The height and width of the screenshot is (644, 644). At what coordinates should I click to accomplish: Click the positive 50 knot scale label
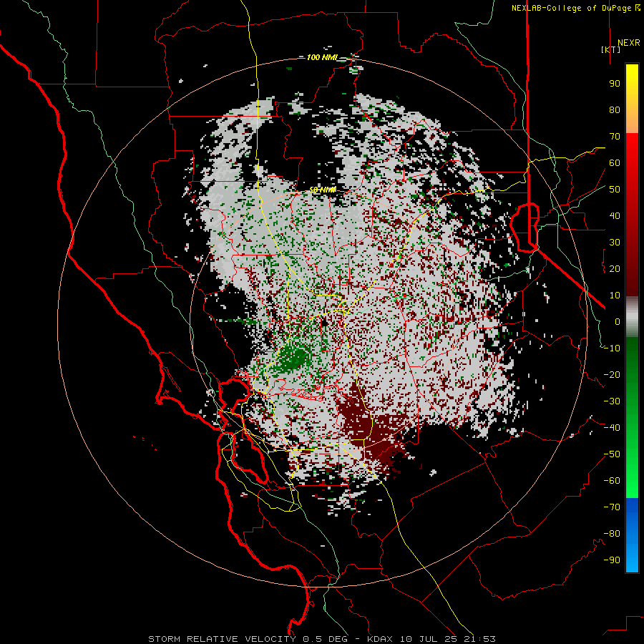(x=615, y=190)
